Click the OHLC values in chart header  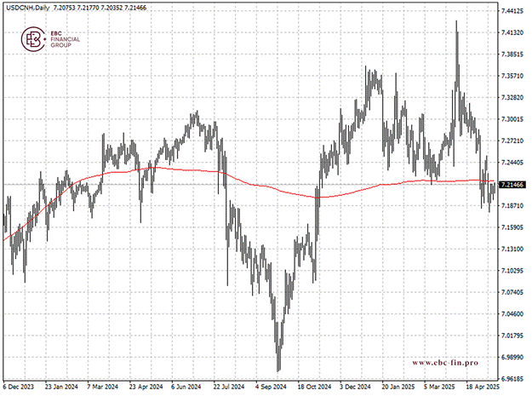tap(100, 8)
